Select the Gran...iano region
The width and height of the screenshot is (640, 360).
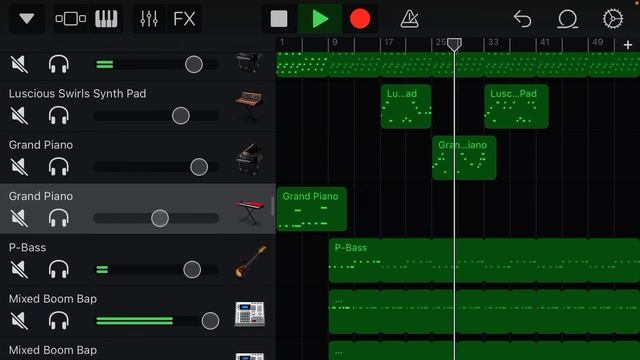tap(464, 158)
